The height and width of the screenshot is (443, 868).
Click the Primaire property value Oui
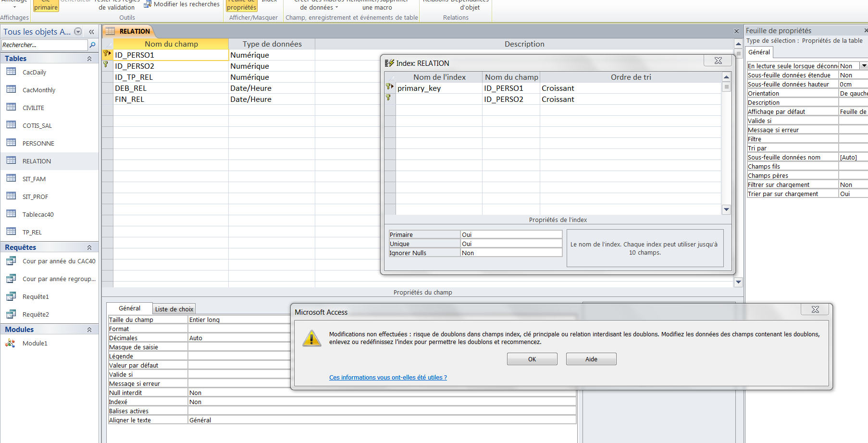pyautogui.click(x=511, y=234)
